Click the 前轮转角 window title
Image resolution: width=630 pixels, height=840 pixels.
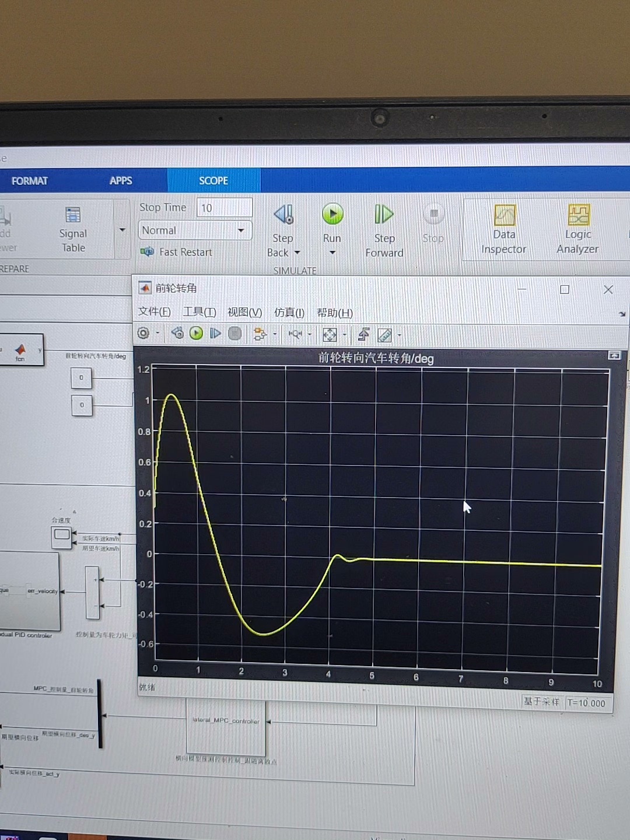coord(176,288)
